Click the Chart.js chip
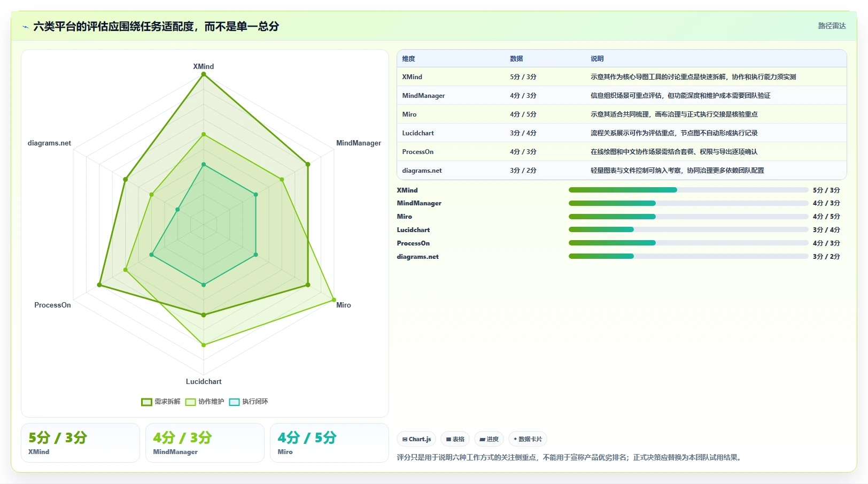Screen dimensions: 868x484 (417, 439)
